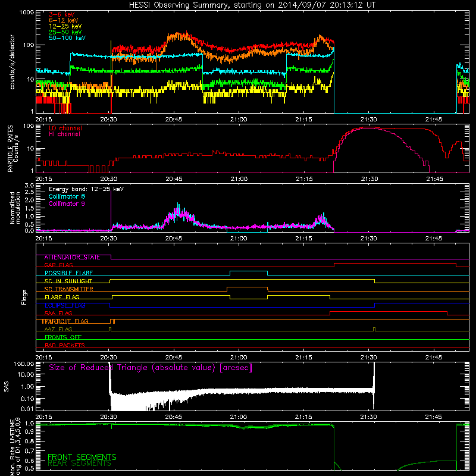Click the 'Energy band: 12-25 keV' label

(86, 189)
